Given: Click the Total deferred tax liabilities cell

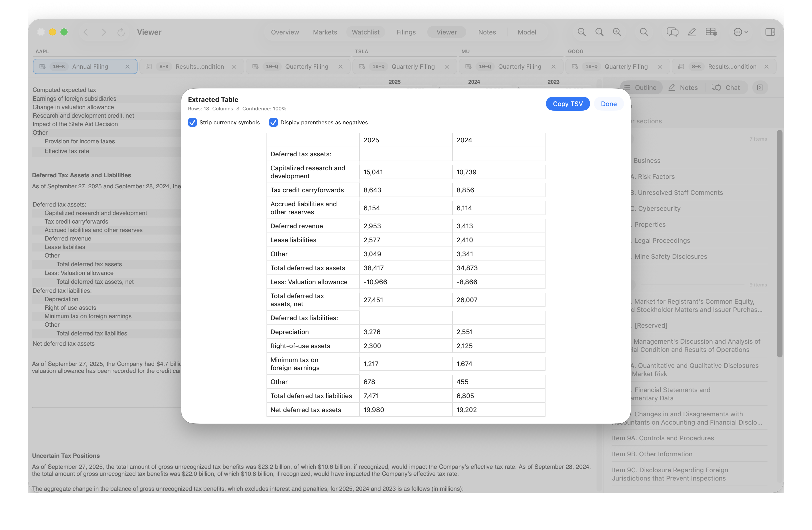Looking at the screenshot, I should (313, 396).
